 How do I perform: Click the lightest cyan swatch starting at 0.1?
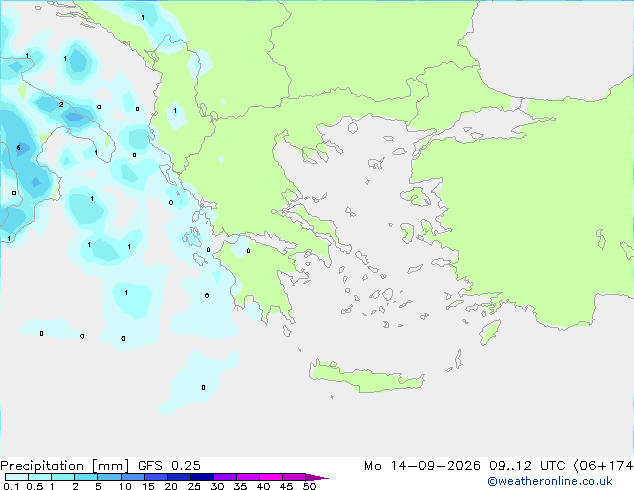(x=17, y=477)
